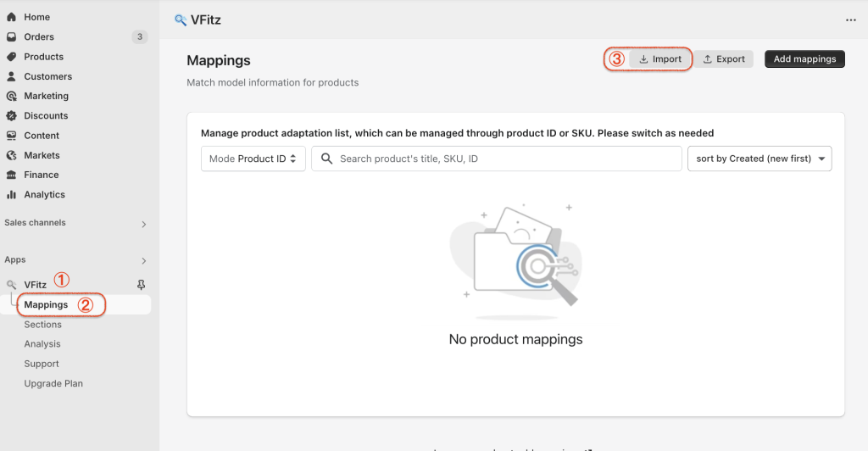Click the Customers person icon

(x=11, y=76)
